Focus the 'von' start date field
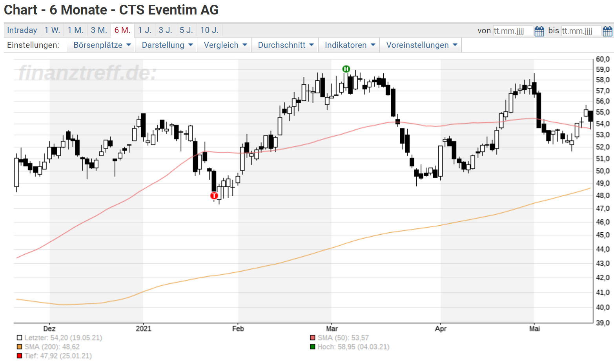Image resolution: width=614 pixels, height=364 pixels. (x=513, y=31)
